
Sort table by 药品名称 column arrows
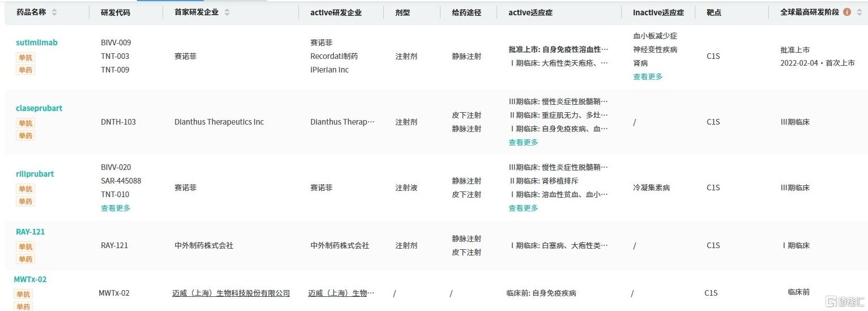(54, 12)
